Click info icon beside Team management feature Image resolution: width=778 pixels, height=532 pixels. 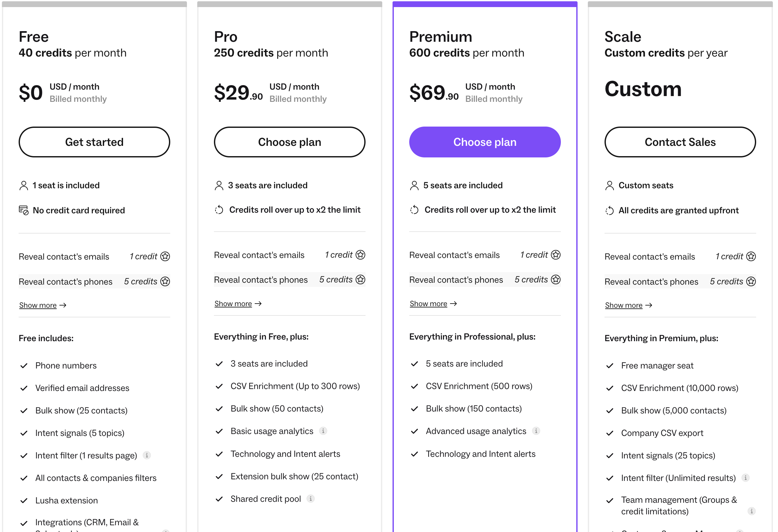point(751,511)
